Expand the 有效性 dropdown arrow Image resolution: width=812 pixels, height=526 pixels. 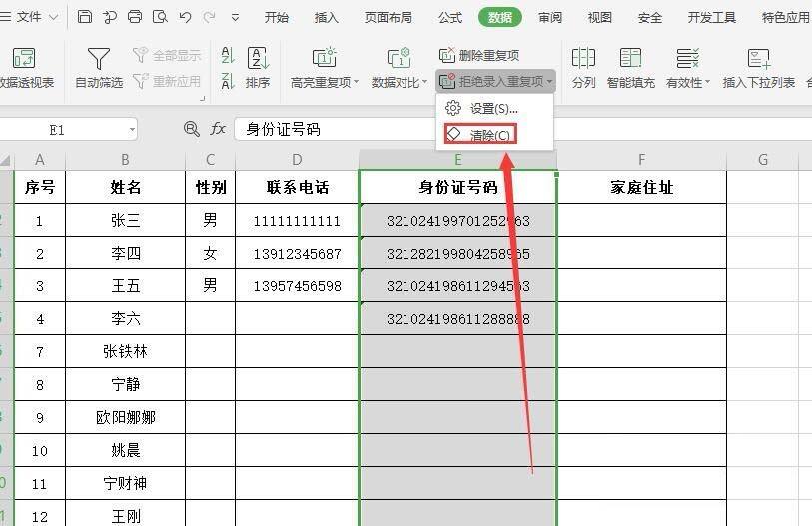point(707,82)
